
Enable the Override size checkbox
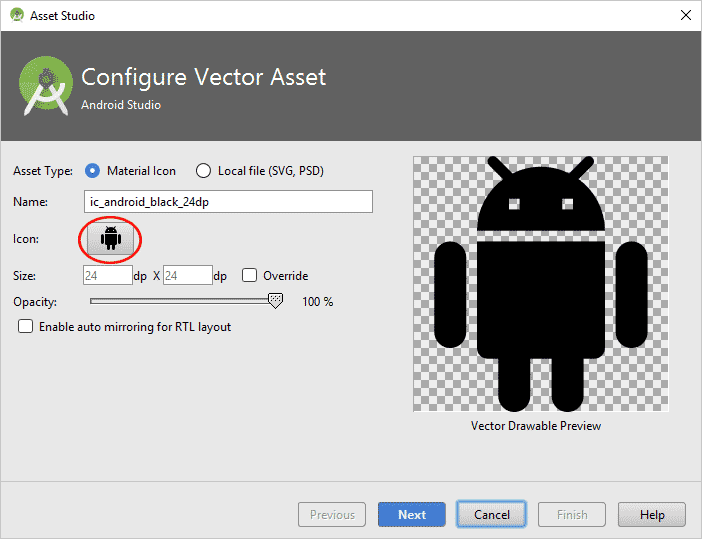click(249, 275)
